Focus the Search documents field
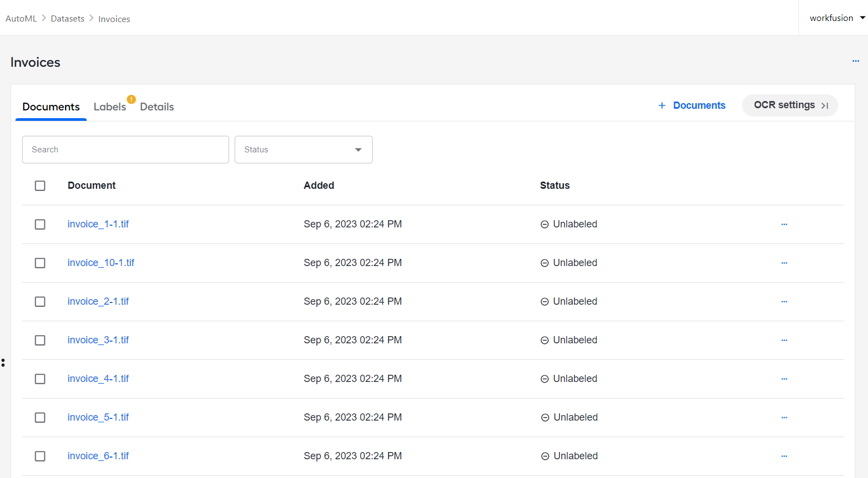The image size is (868, 478). pos(125,150)
